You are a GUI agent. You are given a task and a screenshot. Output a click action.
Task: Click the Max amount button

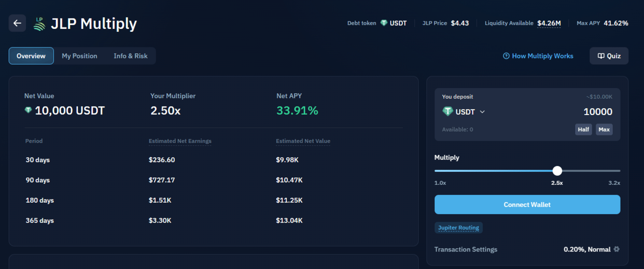[604, 130]
